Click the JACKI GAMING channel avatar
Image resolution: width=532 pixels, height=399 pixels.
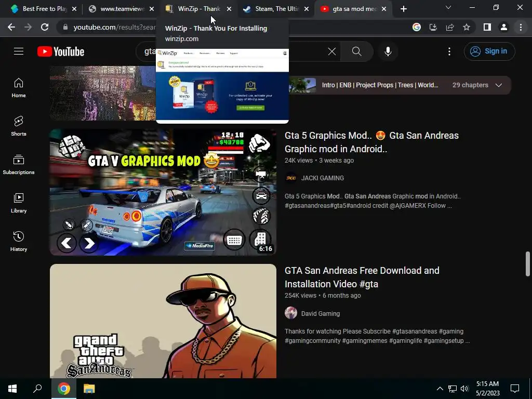[x=291, y=178]
